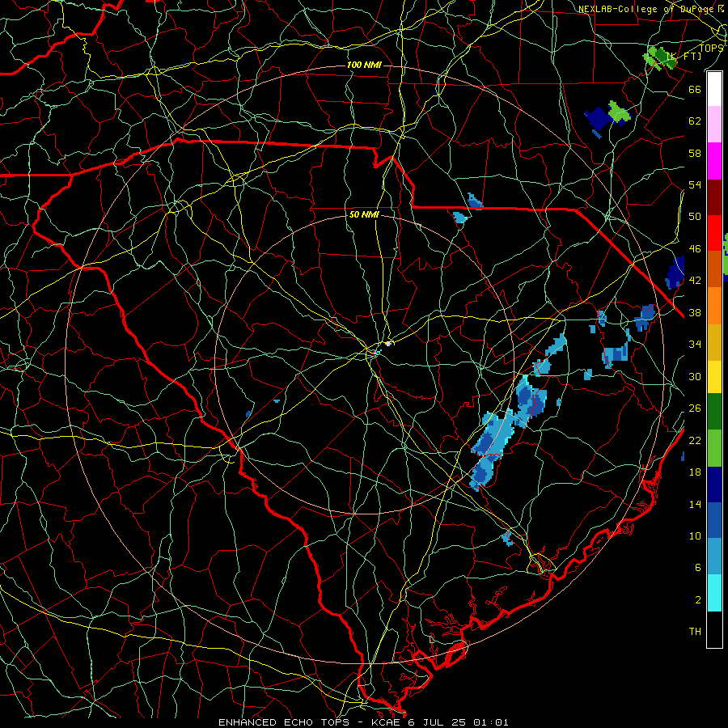The height and width of the screenshot is (728, 728).
Task: Click the '54' legend value
Action: [x=695, y=184]
